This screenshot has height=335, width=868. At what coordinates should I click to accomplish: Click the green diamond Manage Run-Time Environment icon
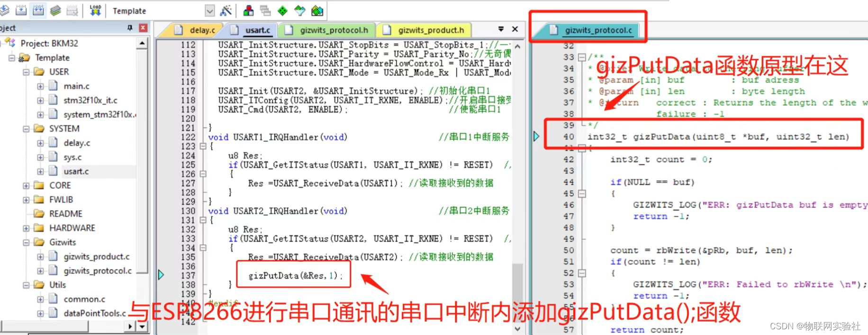point(282,10)
